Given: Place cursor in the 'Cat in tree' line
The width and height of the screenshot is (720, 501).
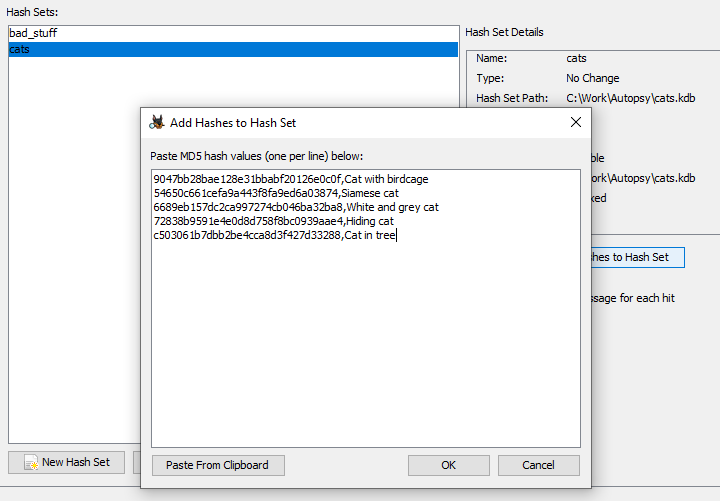Looking at the screenshot, I should [x=275, y=235].
